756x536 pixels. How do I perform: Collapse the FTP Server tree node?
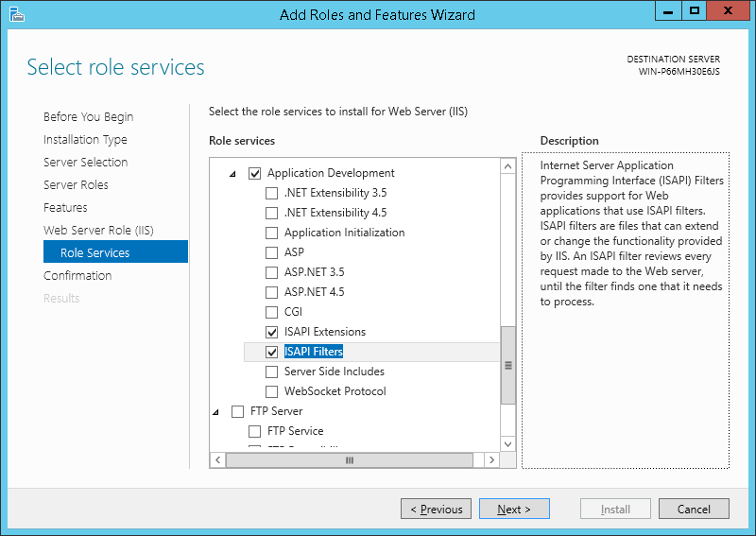pyautogui.click(x=216, y=411)
